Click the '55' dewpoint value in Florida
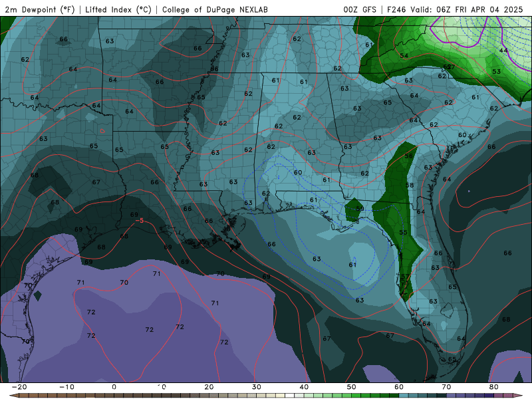 [x=403, y=232]
